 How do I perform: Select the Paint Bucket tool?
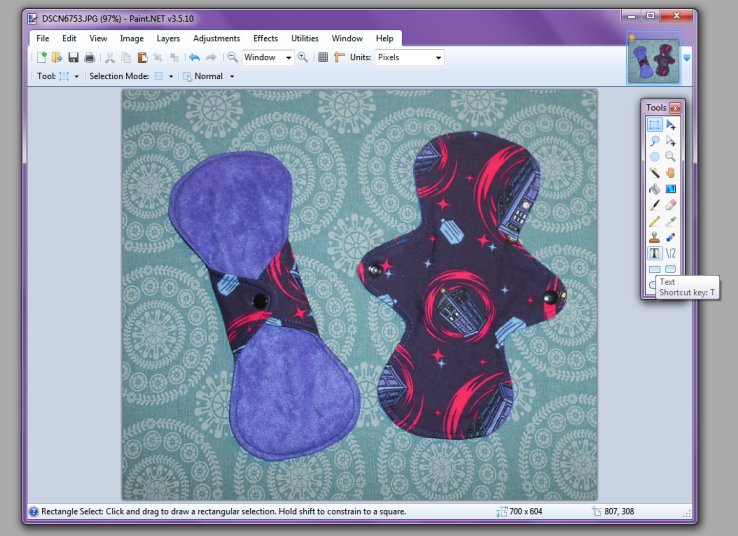click(654, 188)
